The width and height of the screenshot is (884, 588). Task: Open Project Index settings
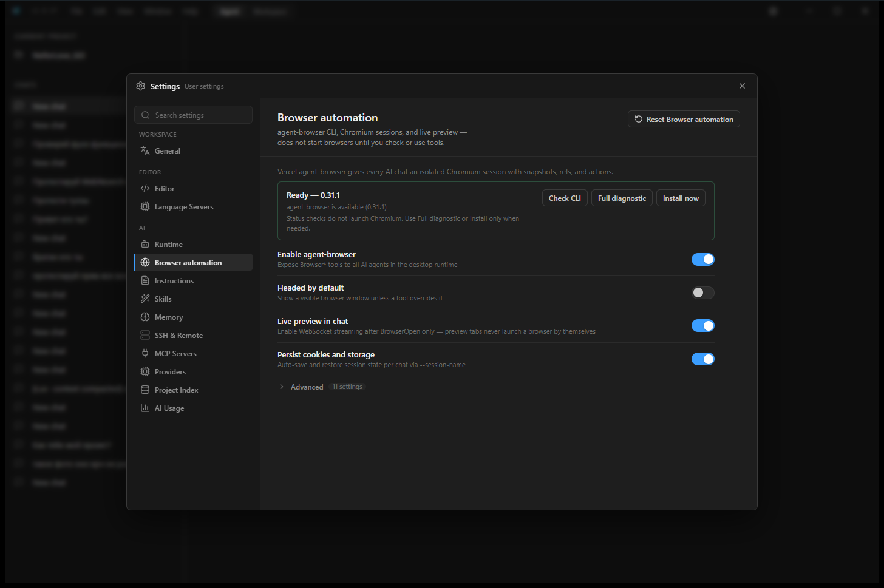(193, 390)
